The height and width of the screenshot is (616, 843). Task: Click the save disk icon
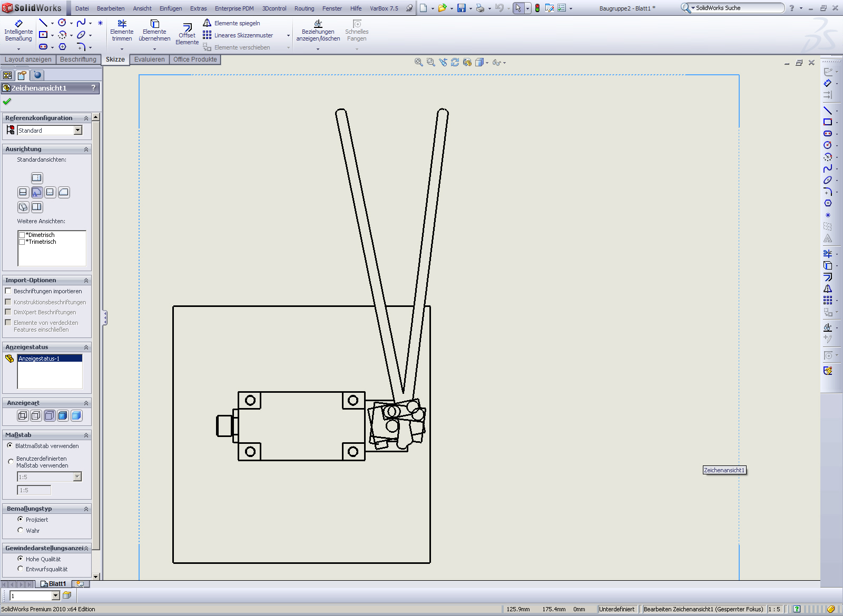tap(462, 8)
